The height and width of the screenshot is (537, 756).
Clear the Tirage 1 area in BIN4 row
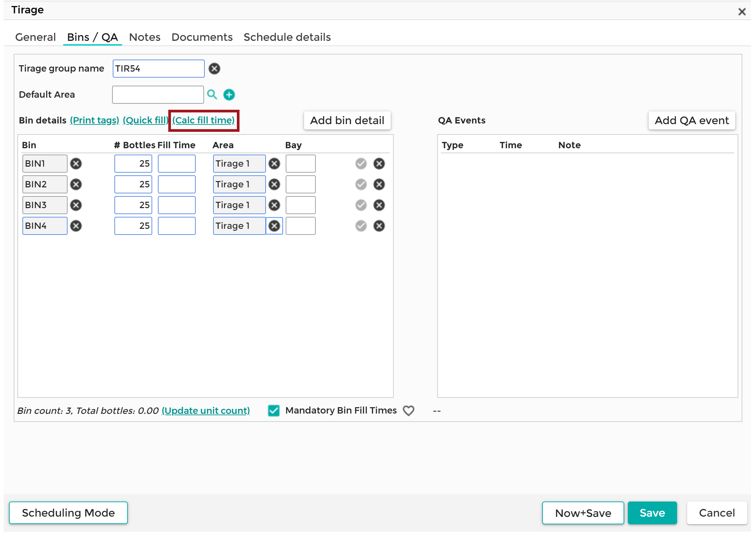coord(274,226)
